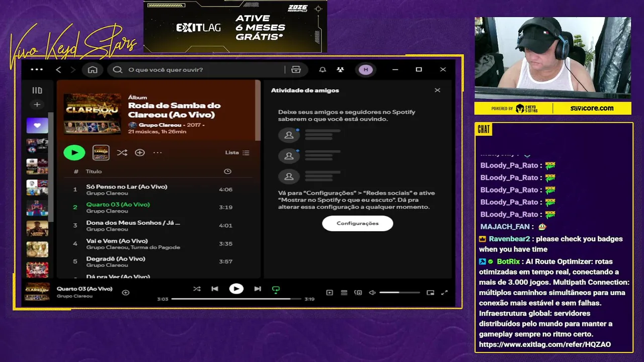
Task: Skip to the next track
Action: [x=258, y=289]
